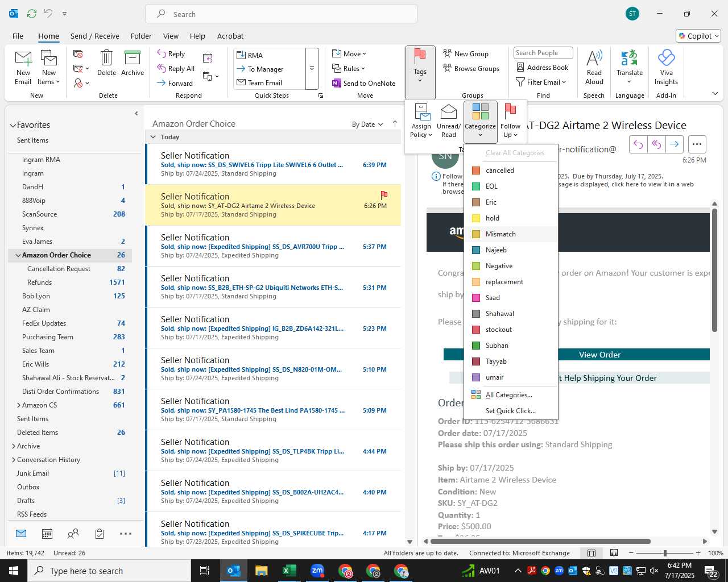
Task: Apply the purple umair category
Action: [511, 377]
